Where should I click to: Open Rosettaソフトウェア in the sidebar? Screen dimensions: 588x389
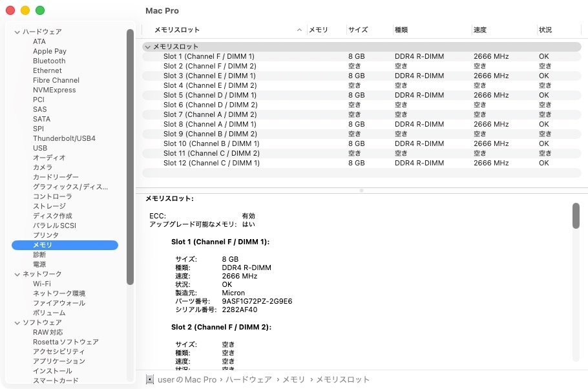click(66, 342)
